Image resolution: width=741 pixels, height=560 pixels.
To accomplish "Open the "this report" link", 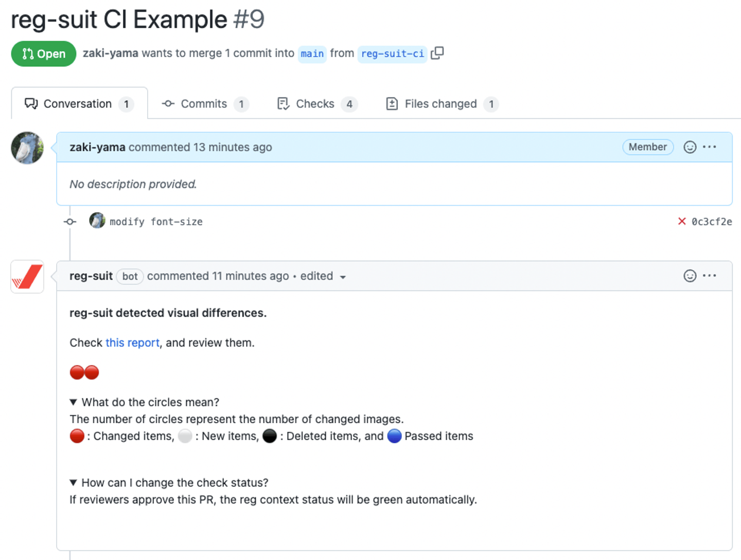I will (x=132, y=343).
